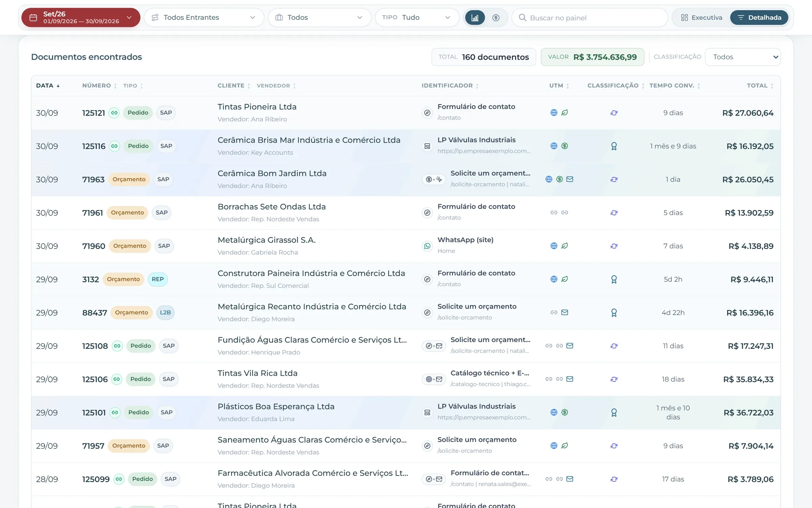
Task: Click link icon beside order 125108
Action: coord(117,346)
